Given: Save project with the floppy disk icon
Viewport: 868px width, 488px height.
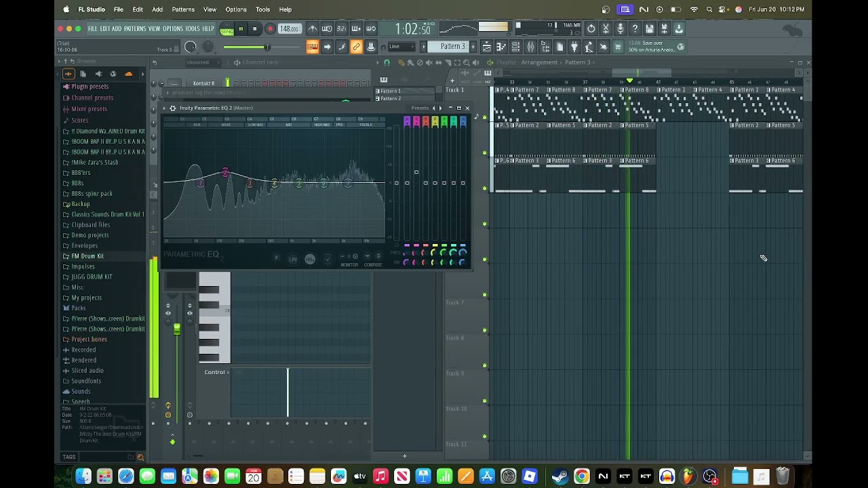Looking at the screenshot, I should pyautogui.click(x=650, y=29).
